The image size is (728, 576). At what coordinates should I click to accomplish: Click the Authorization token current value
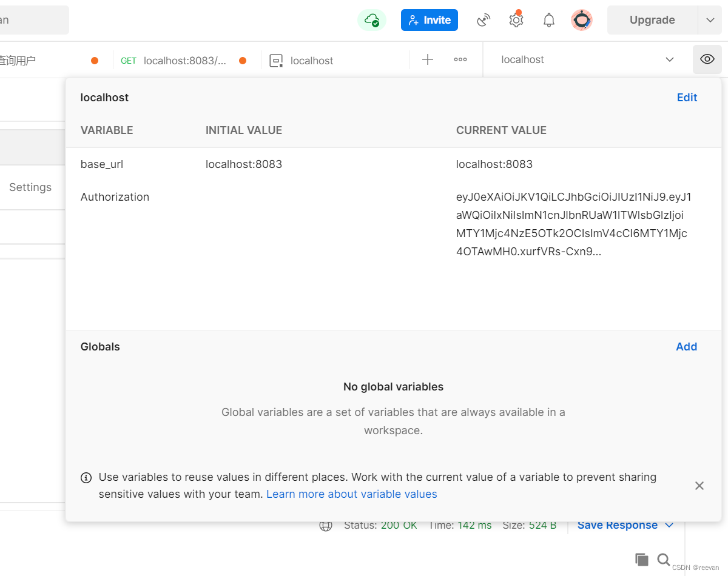(574, 224)
